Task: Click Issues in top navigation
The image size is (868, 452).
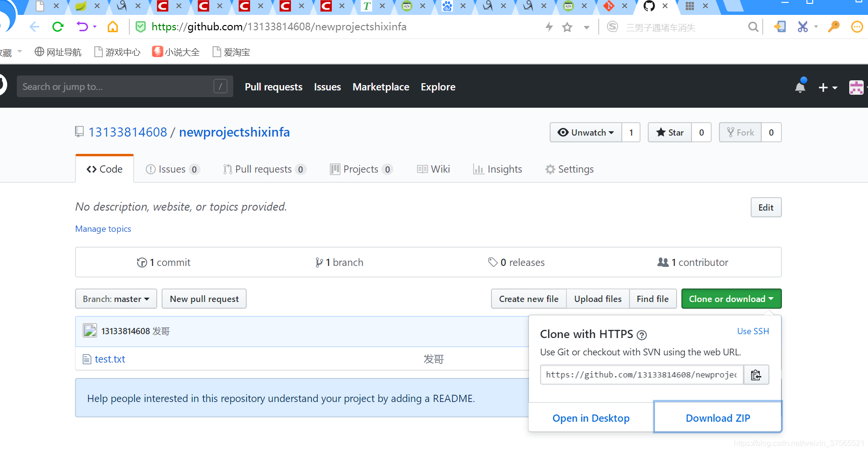Action: click(x=327, y=87)
